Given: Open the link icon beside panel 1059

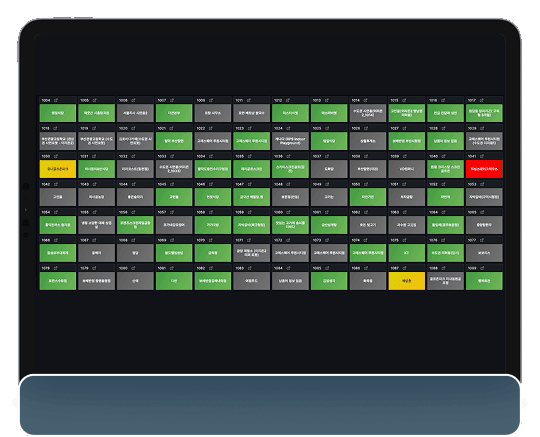Looking at the screenshot, I should [x=249, y=212].
